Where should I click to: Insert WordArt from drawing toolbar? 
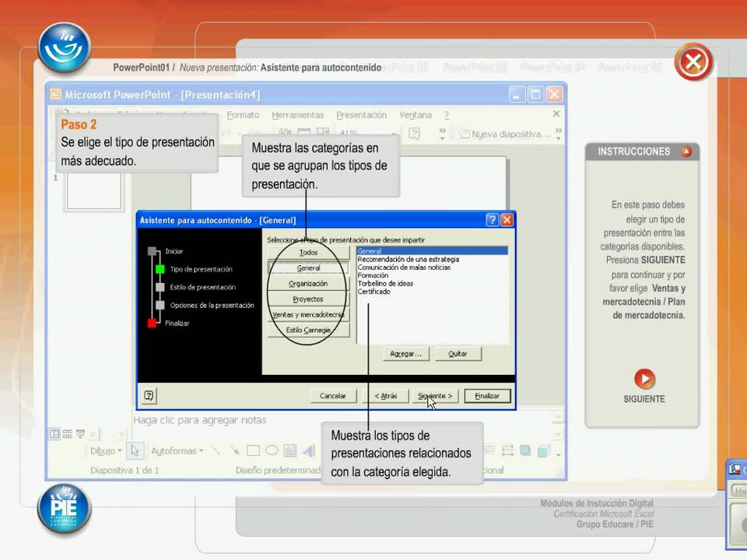[x=309, y=450]
